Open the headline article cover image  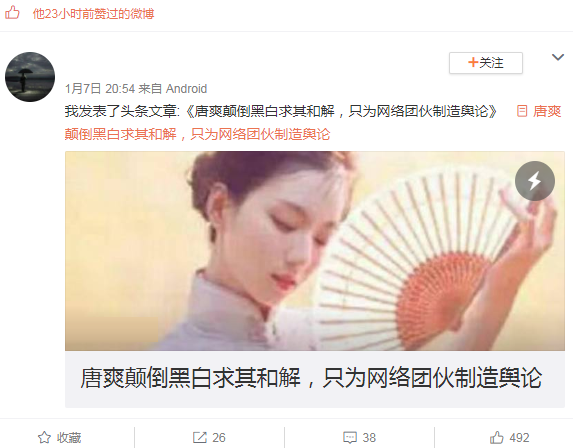pos(315,251)
